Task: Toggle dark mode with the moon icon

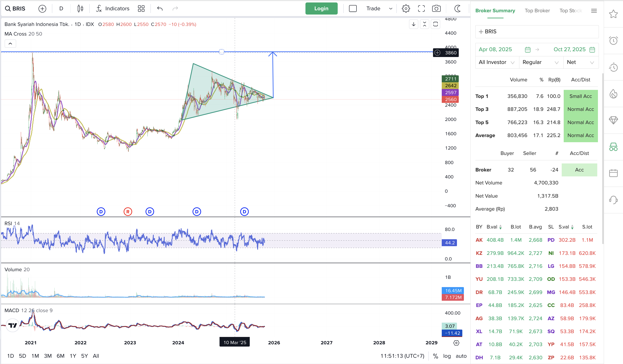Action: (x=458, y=9)
